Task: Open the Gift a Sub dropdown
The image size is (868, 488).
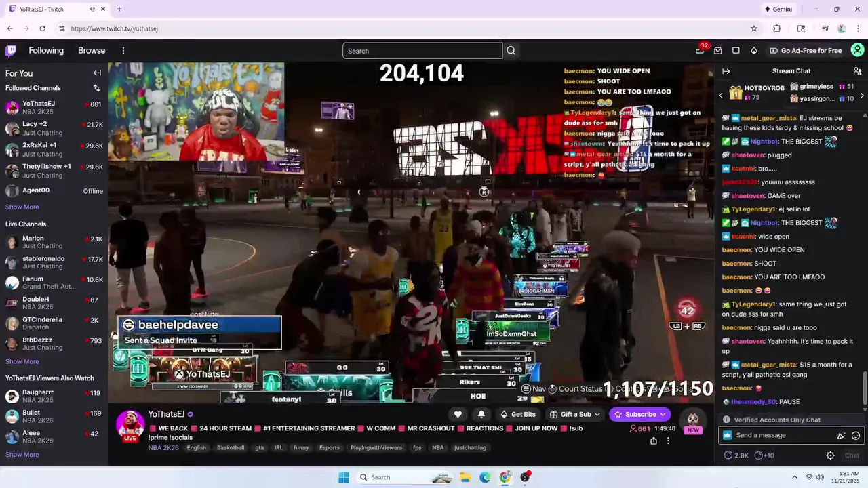Action: 576,414
